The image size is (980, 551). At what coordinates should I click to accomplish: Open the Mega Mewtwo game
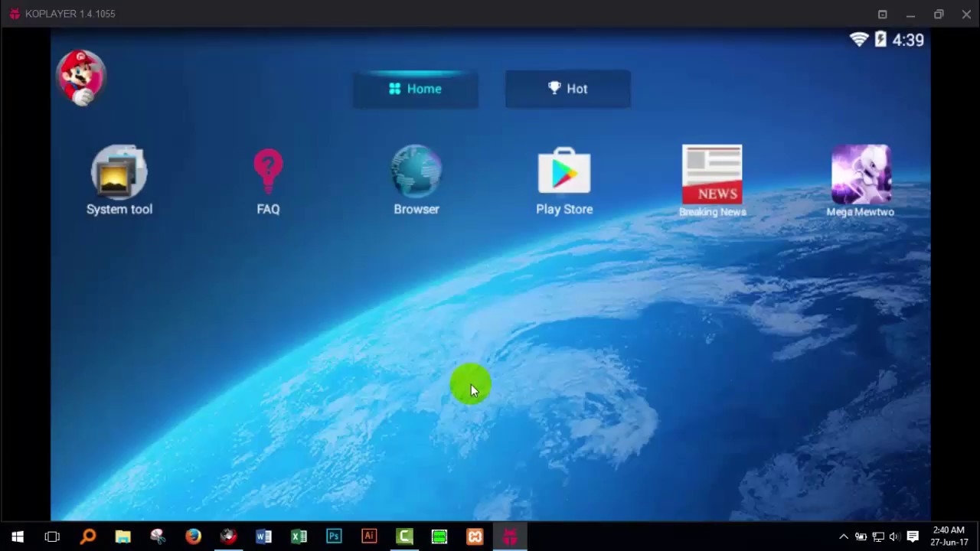pyautogui.click(x=861, y=181)
